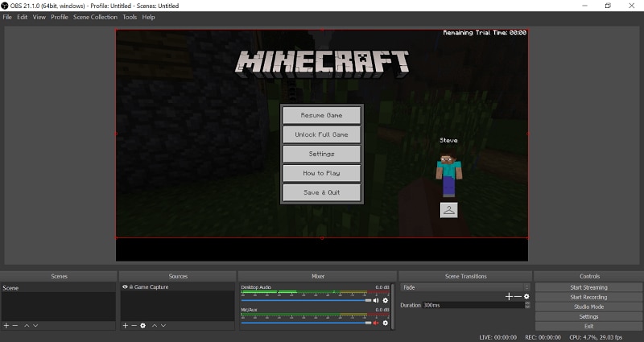644x342 pixels.
Task: Enable Studio Mode
Action: (x=588, y=307)
